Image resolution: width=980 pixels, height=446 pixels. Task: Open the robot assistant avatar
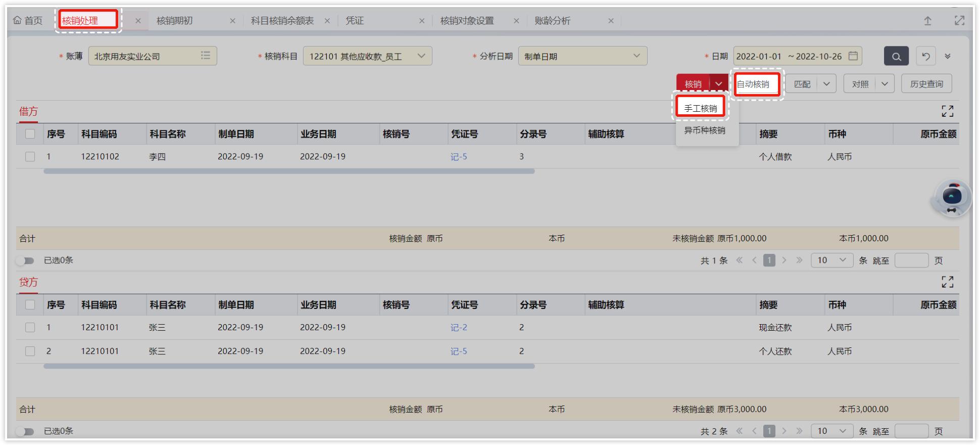click(951, 198)
